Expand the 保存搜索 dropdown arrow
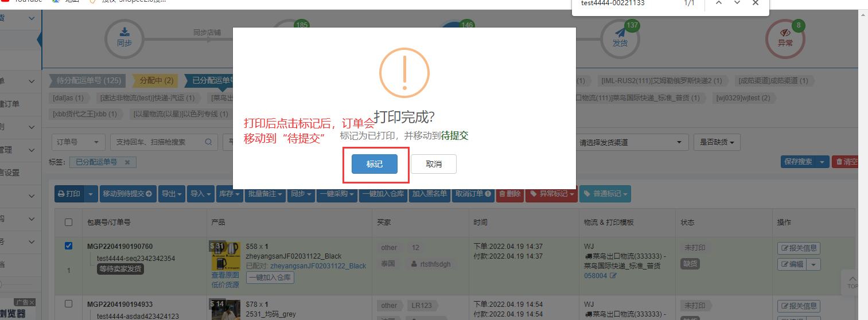868x320 pixels. (x=823, y=162)
